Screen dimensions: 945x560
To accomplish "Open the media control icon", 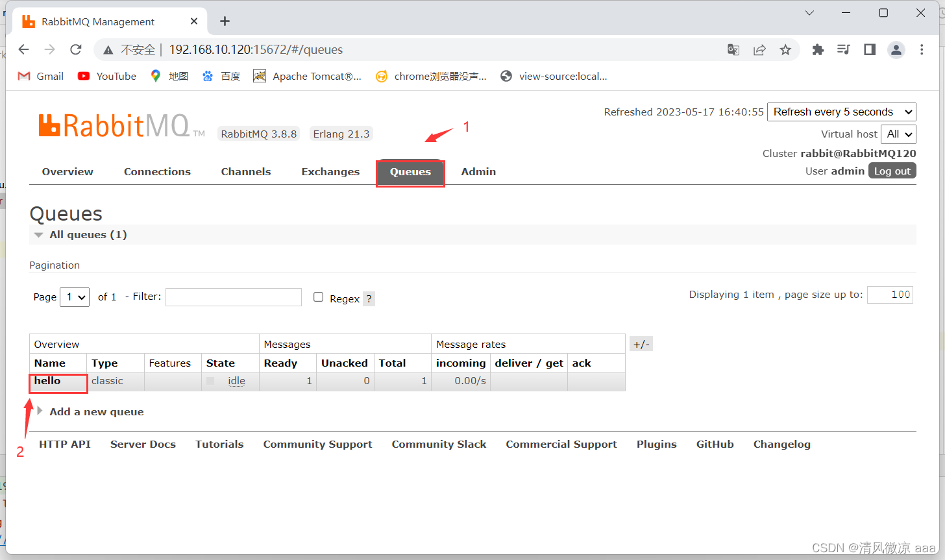I will click(844, 49).
